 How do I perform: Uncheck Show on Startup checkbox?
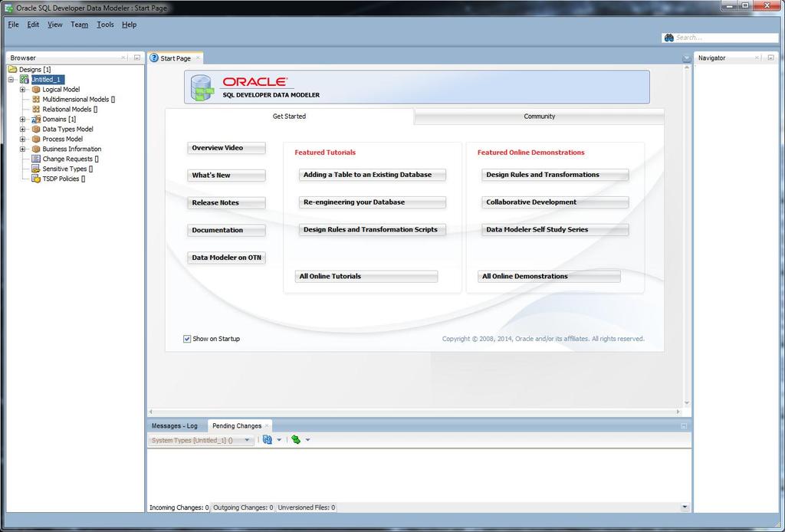[x=187, y=339]
